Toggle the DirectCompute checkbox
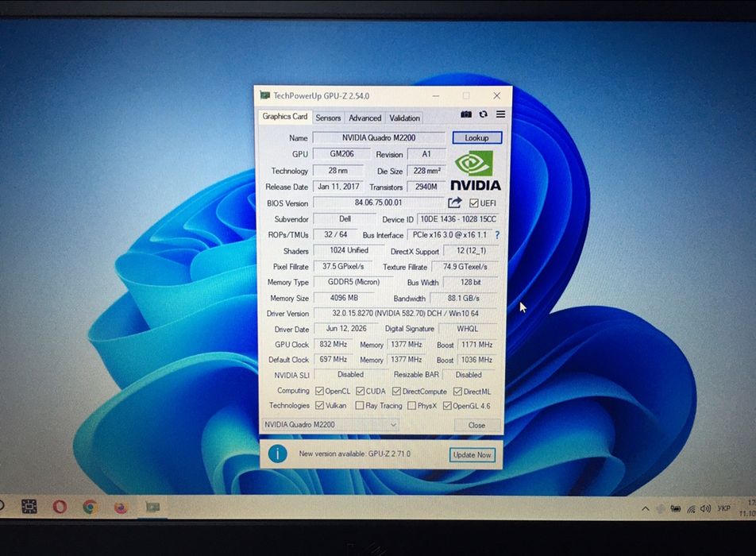 397,391
